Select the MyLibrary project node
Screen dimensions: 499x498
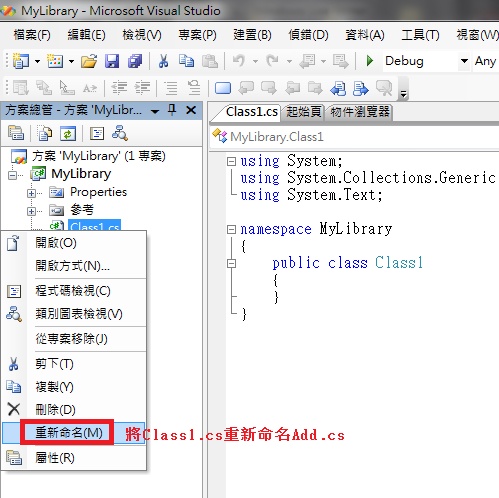pyautogui.click(x=81, y=174)
